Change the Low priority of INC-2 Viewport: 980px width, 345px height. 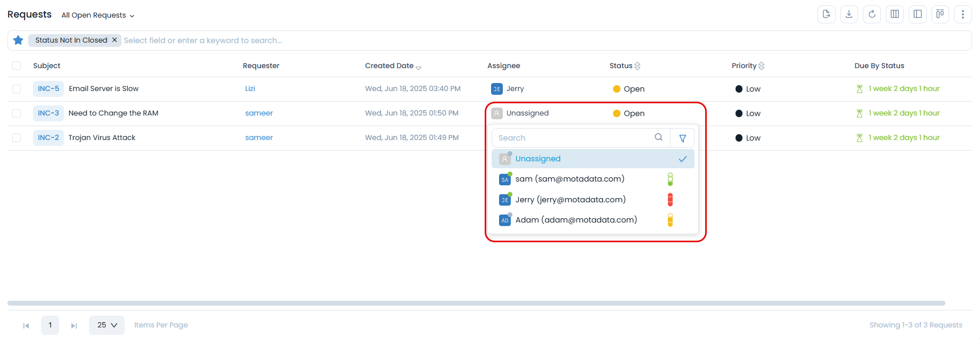(x=748, y=138)
